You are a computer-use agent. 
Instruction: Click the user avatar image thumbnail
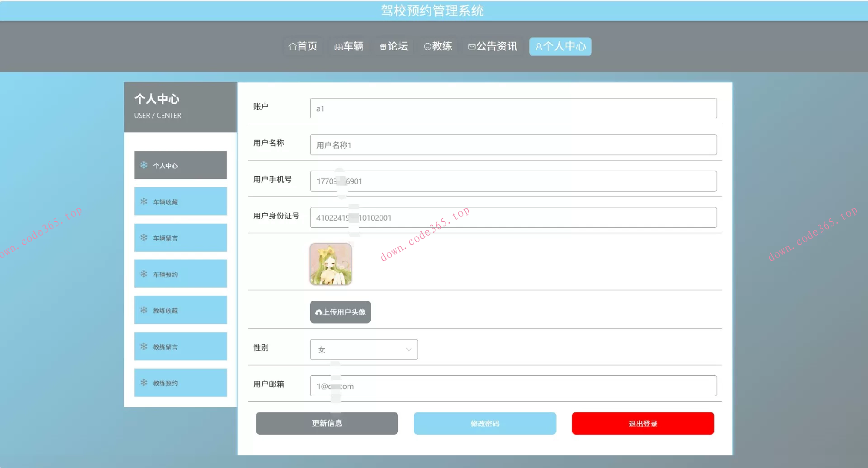pyautogui.click(x=330, y=264)
